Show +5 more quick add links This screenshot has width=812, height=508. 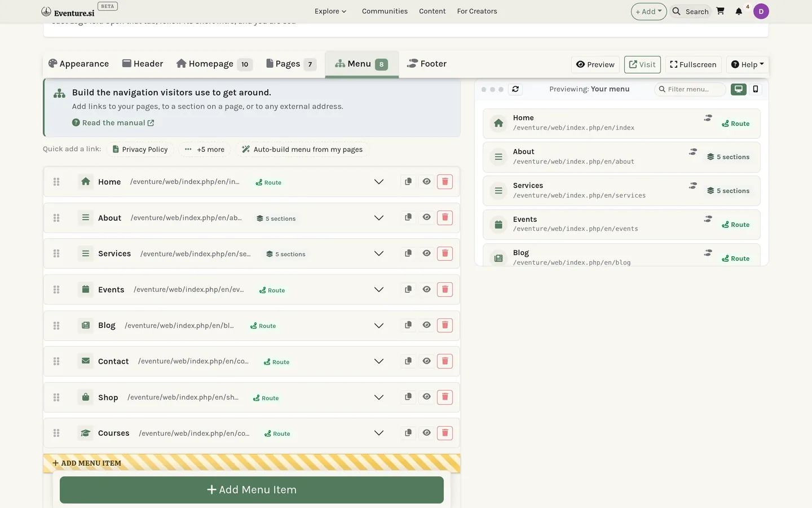coord(205,150)
